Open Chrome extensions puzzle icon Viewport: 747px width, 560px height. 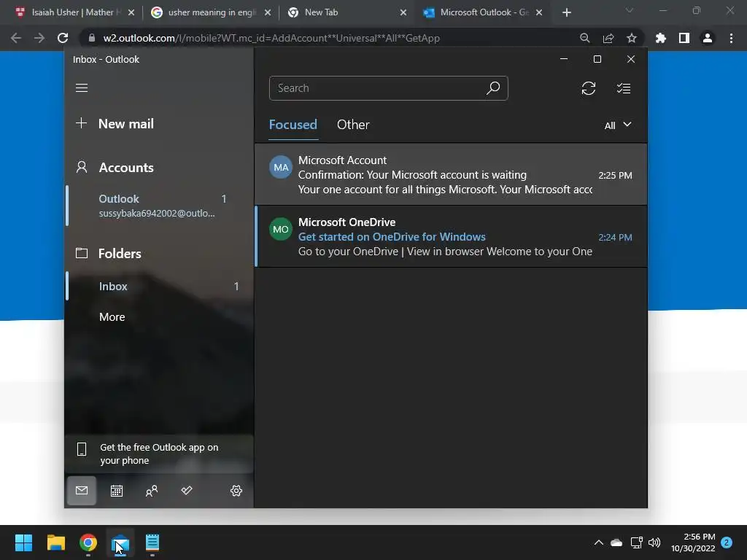[x=661, y=38]
